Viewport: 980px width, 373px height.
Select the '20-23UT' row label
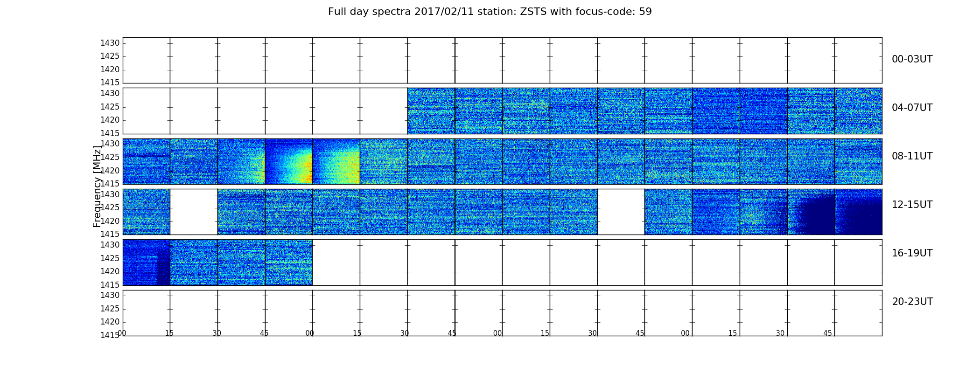912,302
